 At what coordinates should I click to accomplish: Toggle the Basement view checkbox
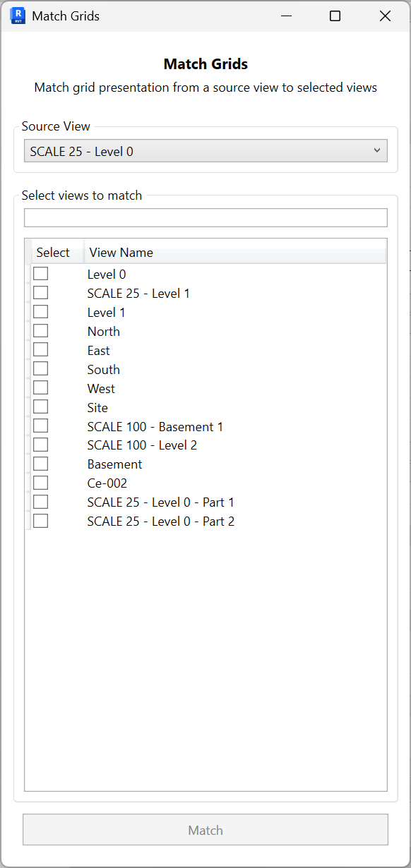tap(40, 463)
